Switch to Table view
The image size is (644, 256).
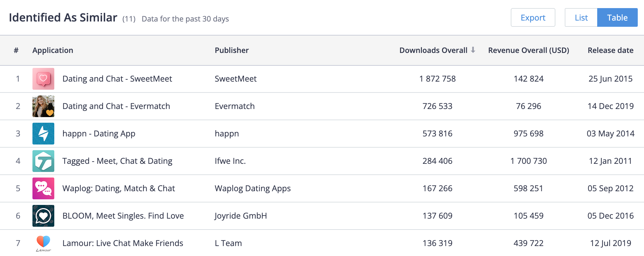click(617, 17)
